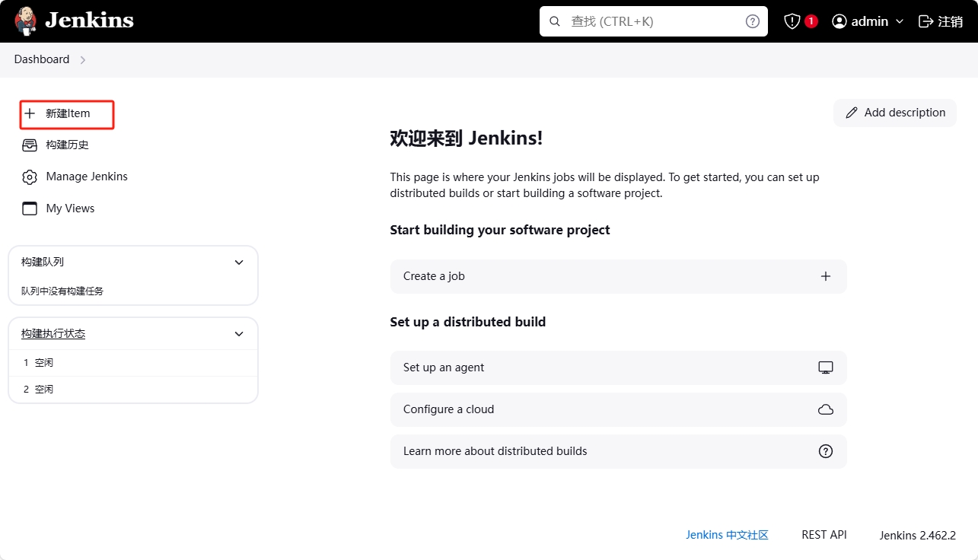978x560 pixels.
Task: Focus the 查找 search input field
Action: pos(654,21)
